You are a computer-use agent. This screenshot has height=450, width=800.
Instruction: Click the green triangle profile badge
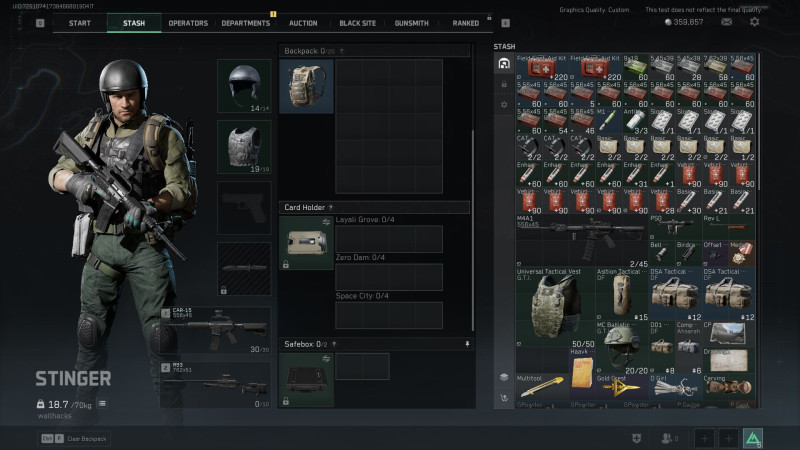point(753,438)
